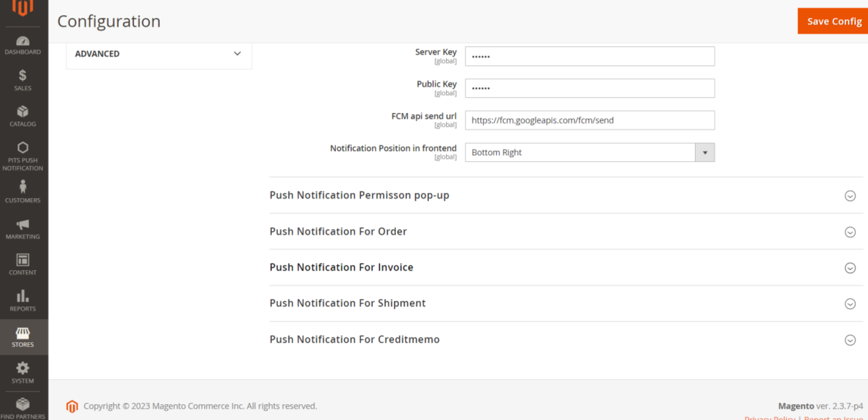This screenshot has height=420, width=868.
Task: Expand the Advanced configuration section
Action: 158,54
